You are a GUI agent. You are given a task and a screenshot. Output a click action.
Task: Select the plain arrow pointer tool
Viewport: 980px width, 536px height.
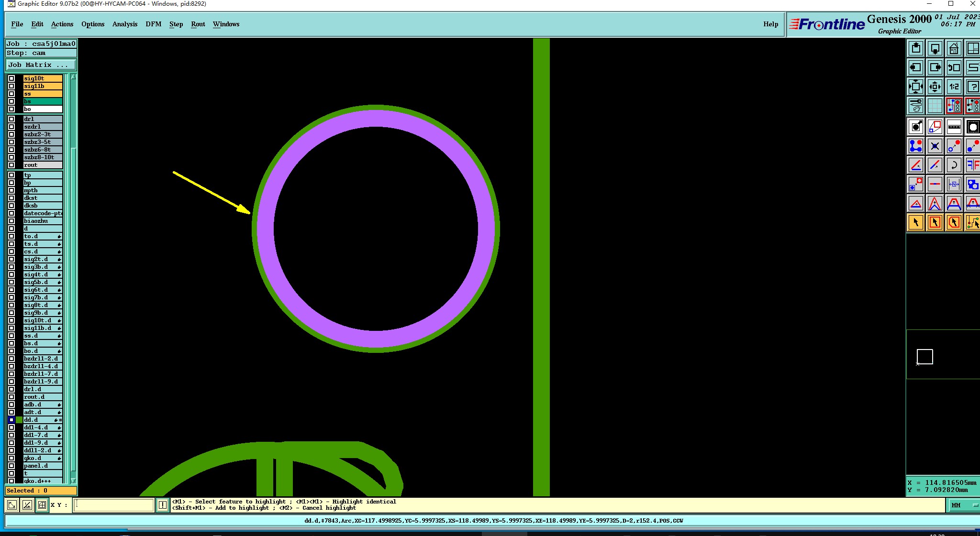pos(915,222)
